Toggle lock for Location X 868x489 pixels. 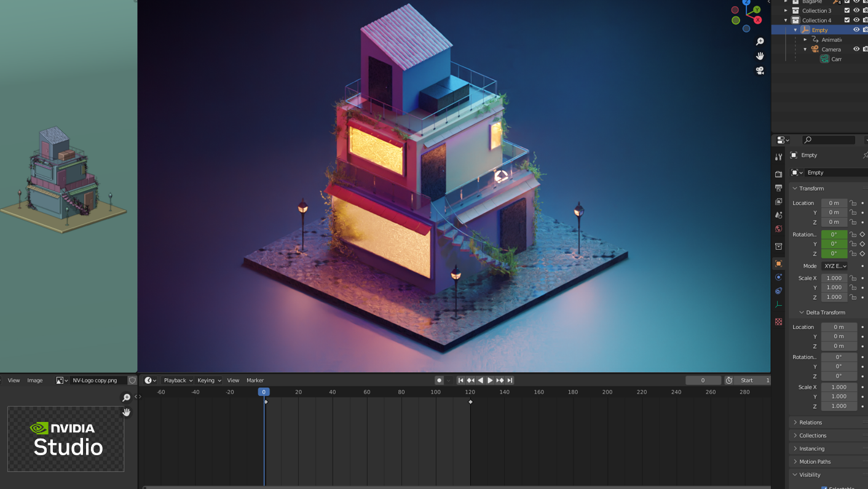853,203
